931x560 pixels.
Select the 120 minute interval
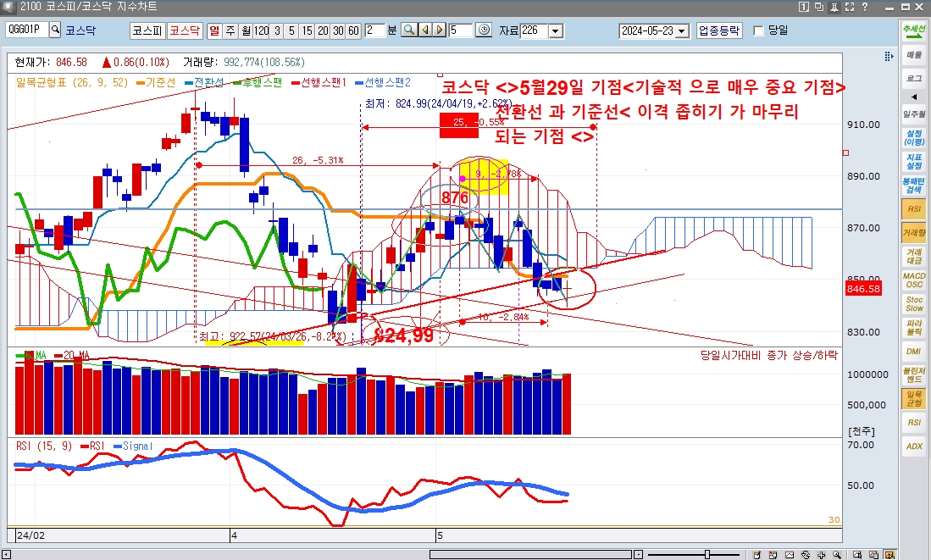point(261,30)
